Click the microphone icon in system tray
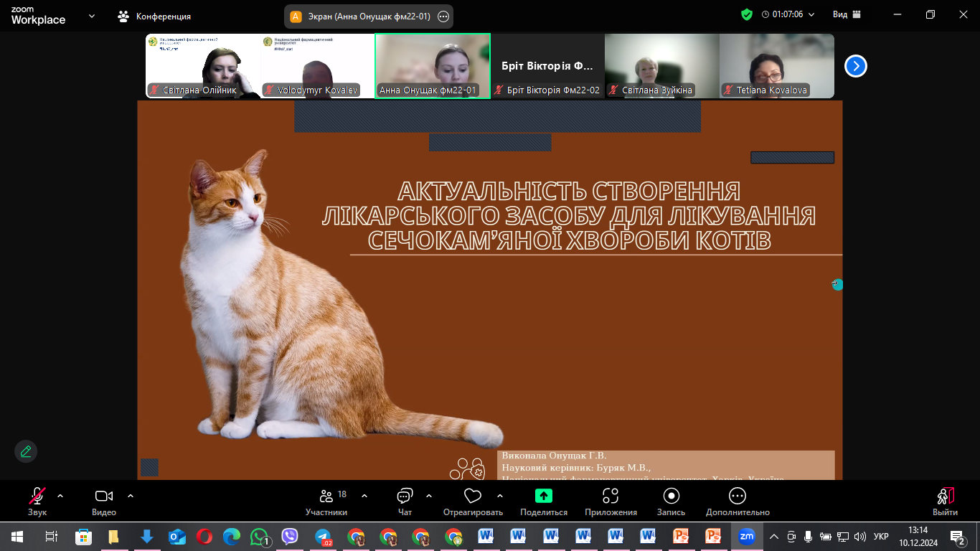This screenshot has width=980, height=551. point(809,537)
